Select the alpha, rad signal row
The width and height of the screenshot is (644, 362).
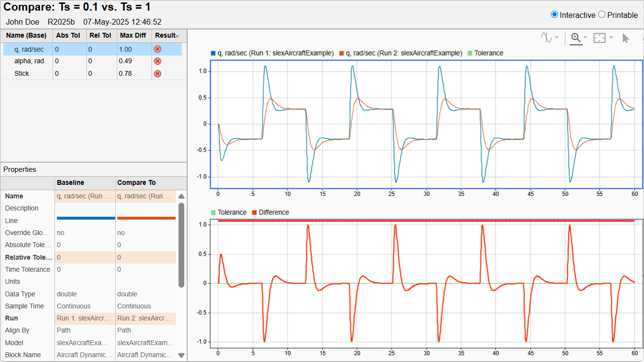(x=93, y=61)
